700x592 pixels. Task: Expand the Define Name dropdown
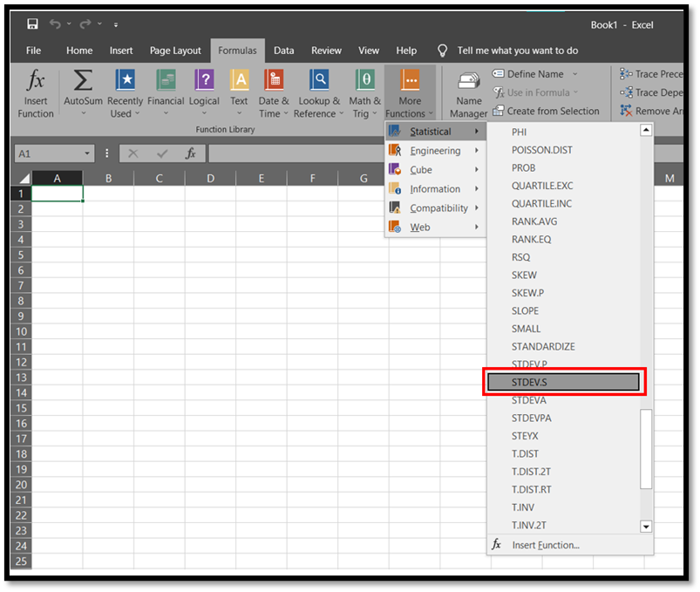coord(573,74)
